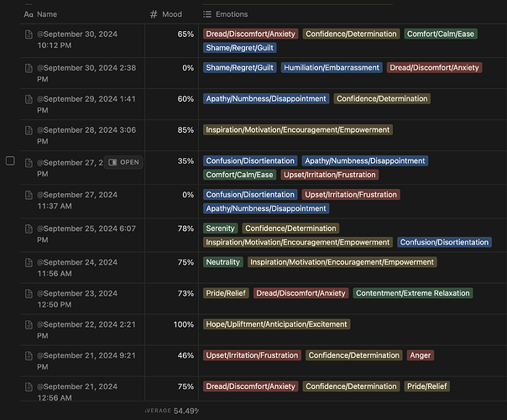Click the red Anger emotion tag
This screenshot has height=420, width=507.
click(421, 355)
